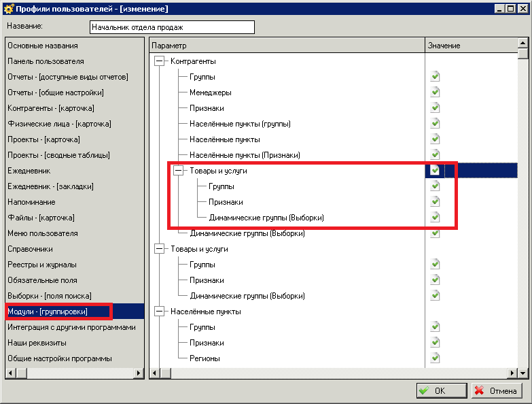Collapse the Контрагенты root tree node

(160, 61)
